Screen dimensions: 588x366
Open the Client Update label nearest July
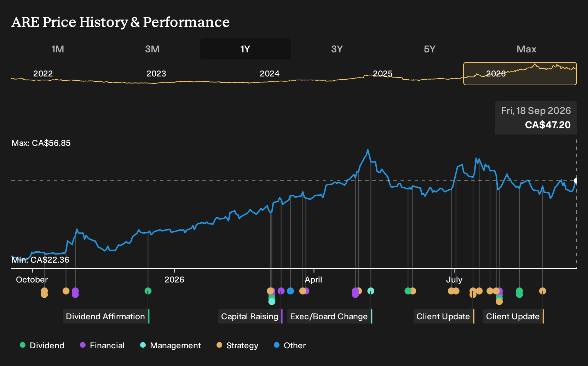click(444, 316)
